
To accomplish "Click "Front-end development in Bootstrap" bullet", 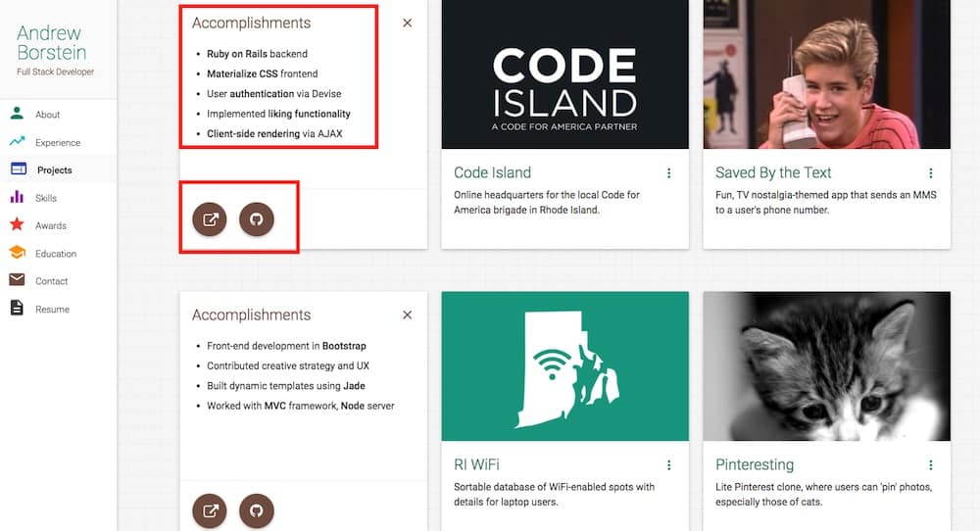I will tap(286, 346).
